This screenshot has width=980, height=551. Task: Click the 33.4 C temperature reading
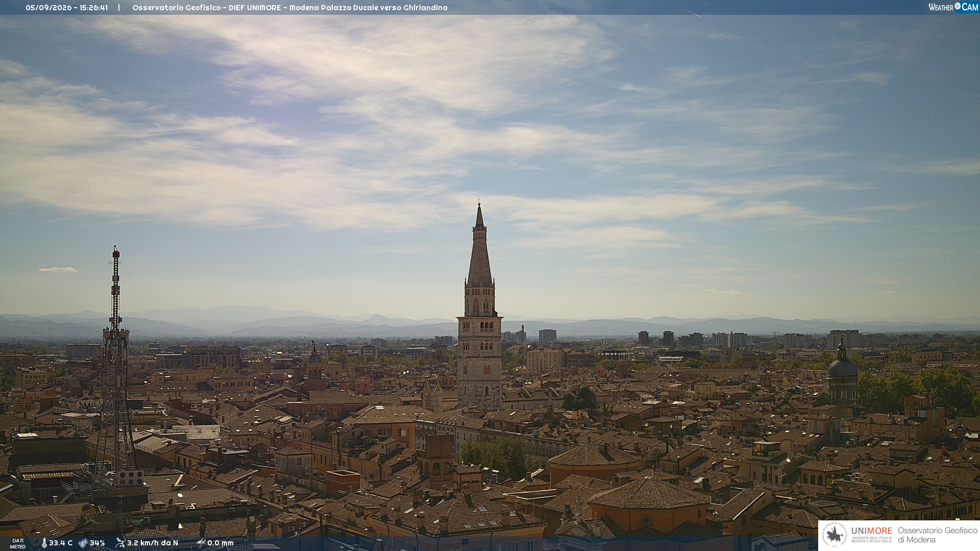(x=61, y=543)
